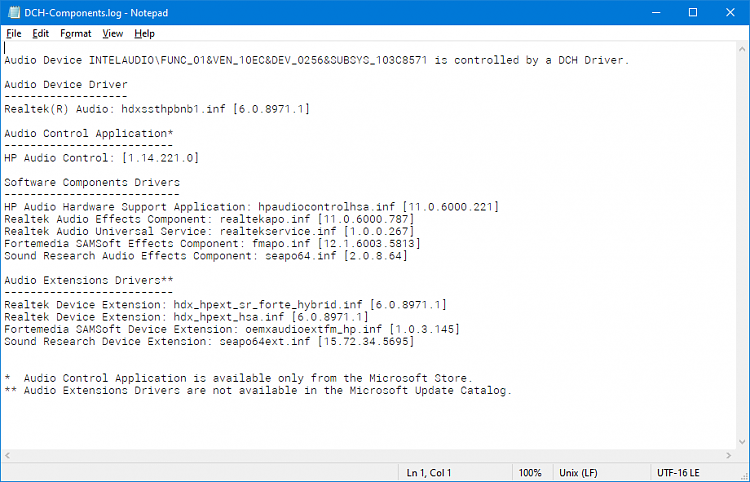The width and height of the screenshot is (750, 482).
Task: Click the seapo64.inf line
Action: pos(206,256)
